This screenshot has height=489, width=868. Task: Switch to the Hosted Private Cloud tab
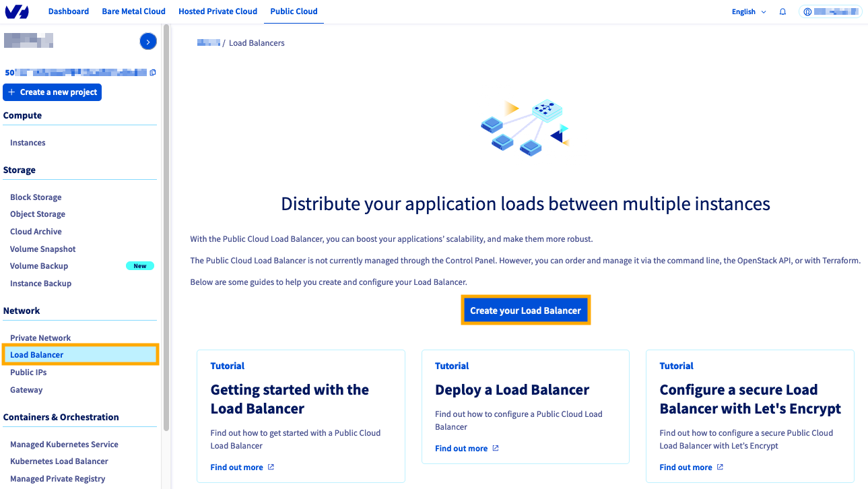coord(218,11)
